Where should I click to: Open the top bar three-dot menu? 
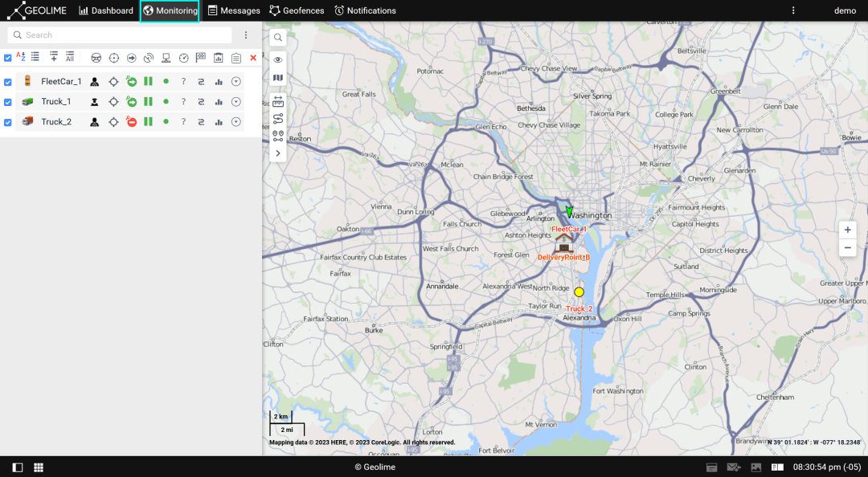tap(793, 10)
